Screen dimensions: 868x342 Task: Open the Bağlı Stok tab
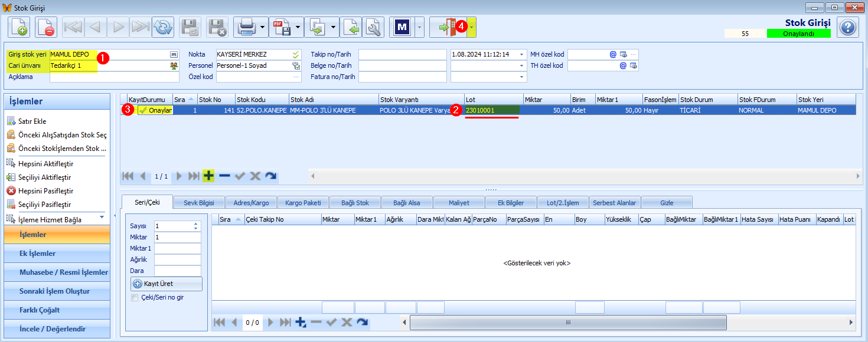coord(355,203)
